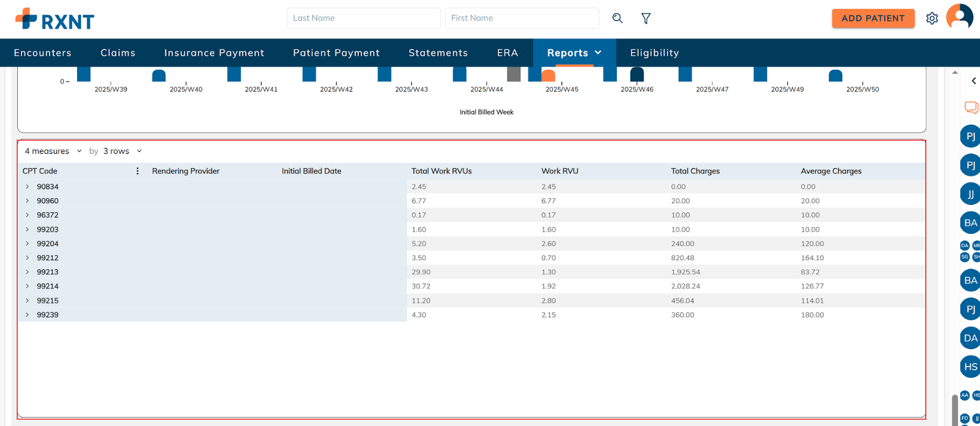
Task: Open the user profile avatar
Action: click(x=959, y=17)
